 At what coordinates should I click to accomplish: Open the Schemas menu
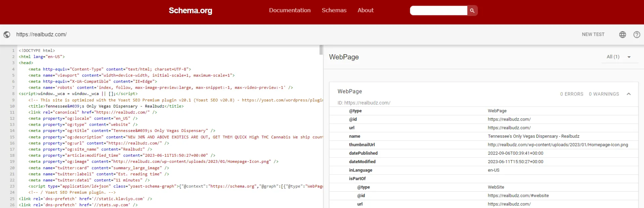334,10
